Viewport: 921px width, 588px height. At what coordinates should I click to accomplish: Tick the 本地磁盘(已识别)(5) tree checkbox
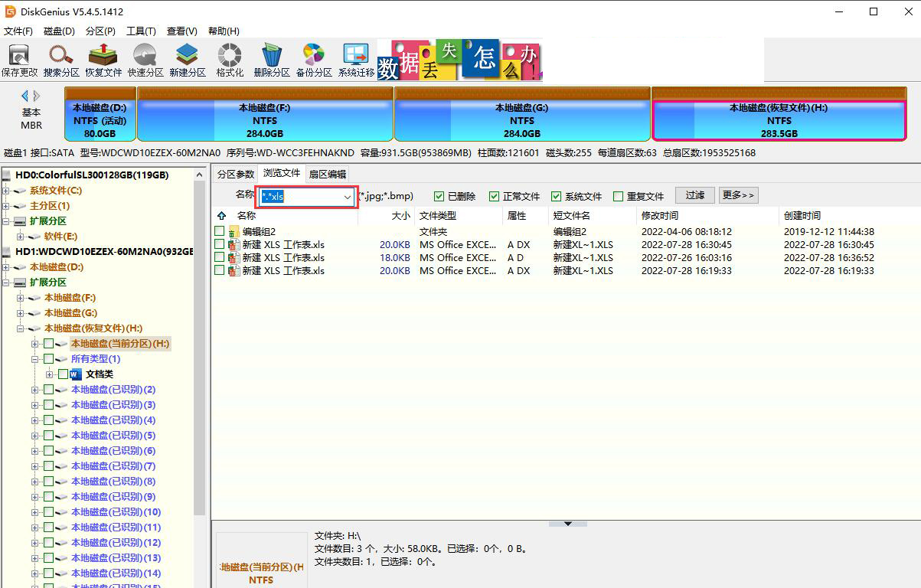[49, 436]
